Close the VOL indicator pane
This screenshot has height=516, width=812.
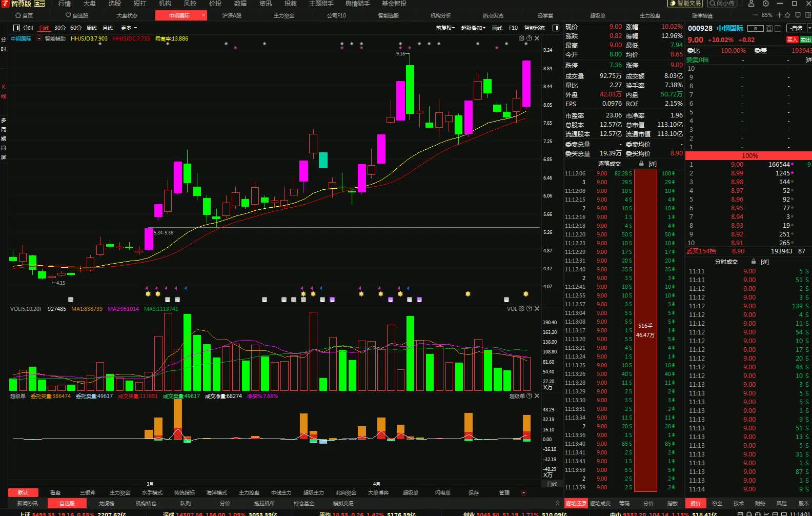[537, 309]
